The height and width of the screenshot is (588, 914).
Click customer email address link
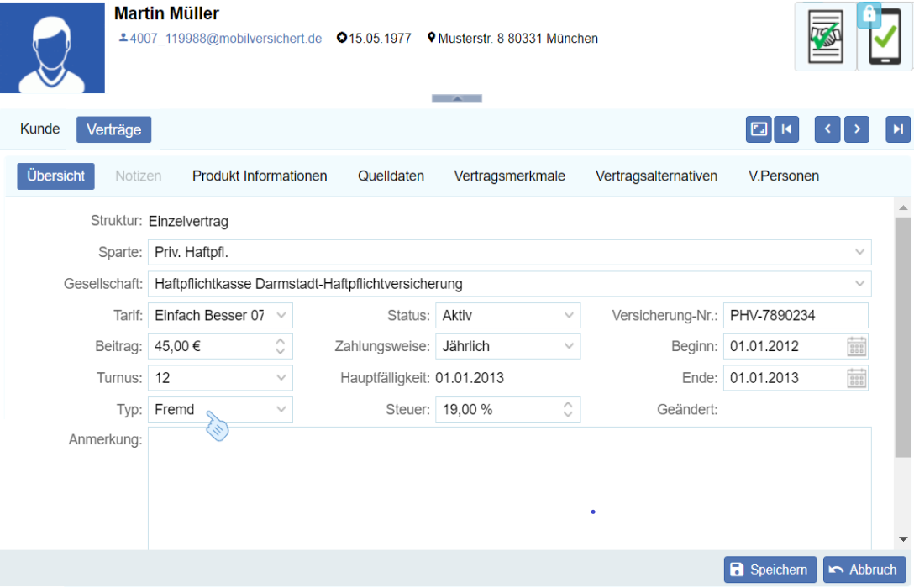coord(225,39)
